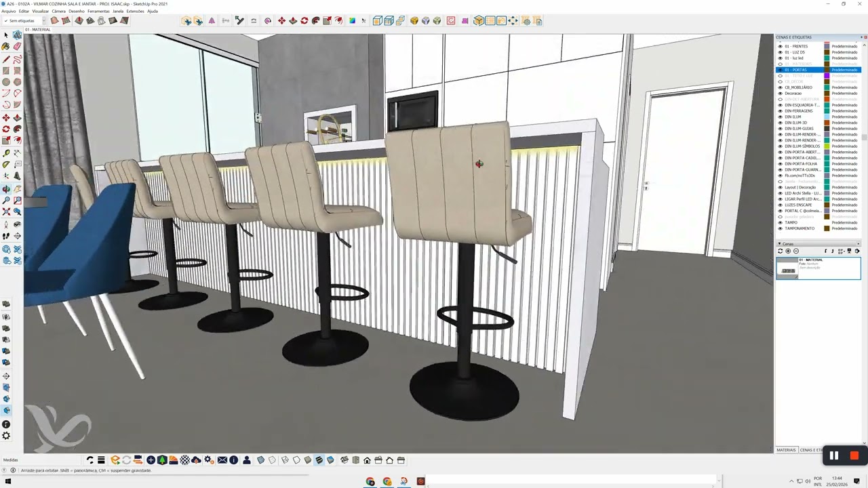Select the Fb.com/noTTo3Ds tag row
868x488 pixels.
pyautogui.click(x=818, y=176)
